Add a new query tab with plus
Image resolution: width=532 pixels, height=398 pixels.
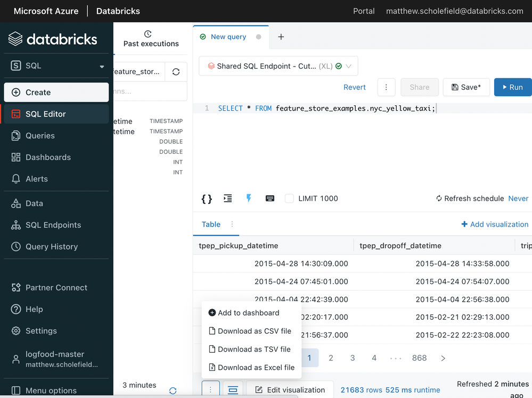[281, 37]
